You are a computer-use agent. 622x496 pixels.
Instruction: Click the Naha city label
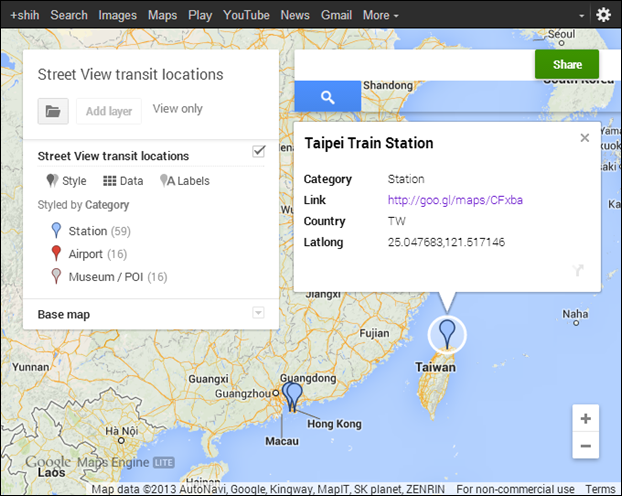click(x=575, y=314)
